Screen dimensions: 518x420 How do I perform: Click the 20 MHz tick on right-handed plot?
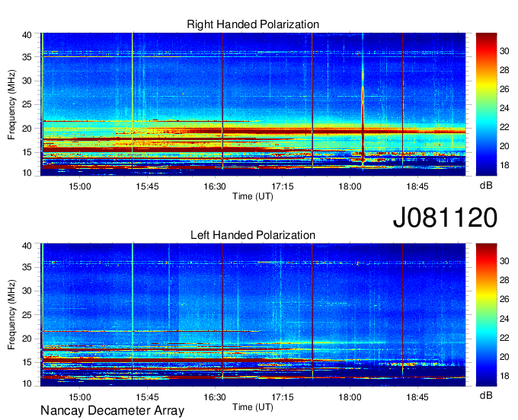[x=27, y=129]
